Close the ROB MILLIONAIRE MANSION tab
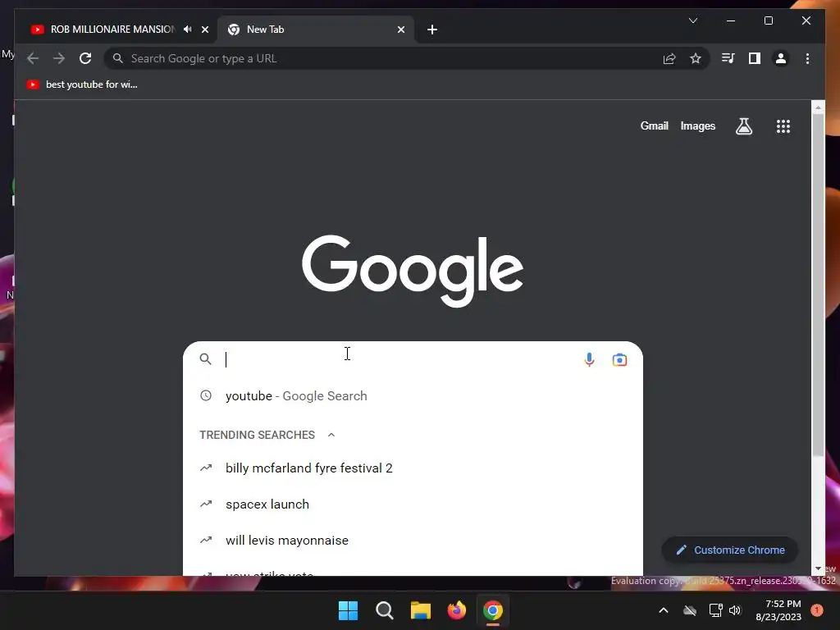Viewport: 840px width, 630px height. (x=204, y=30)
